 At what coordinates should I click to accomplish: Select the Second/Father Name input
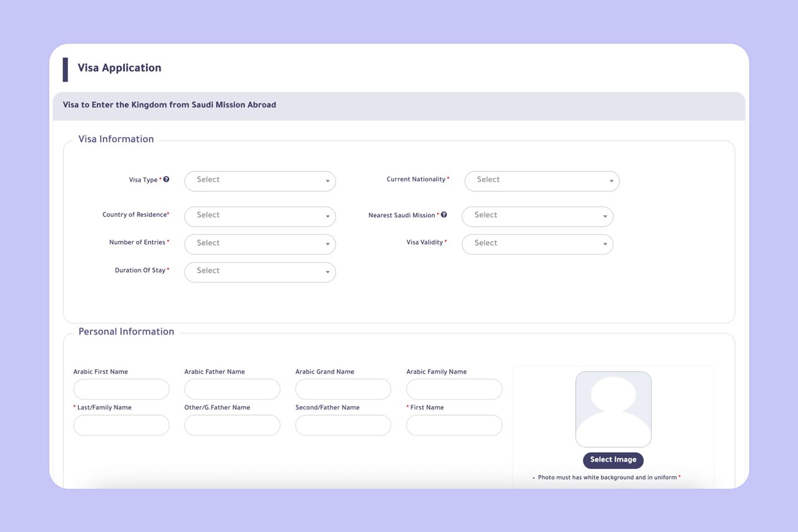click(x=343, y=426)
